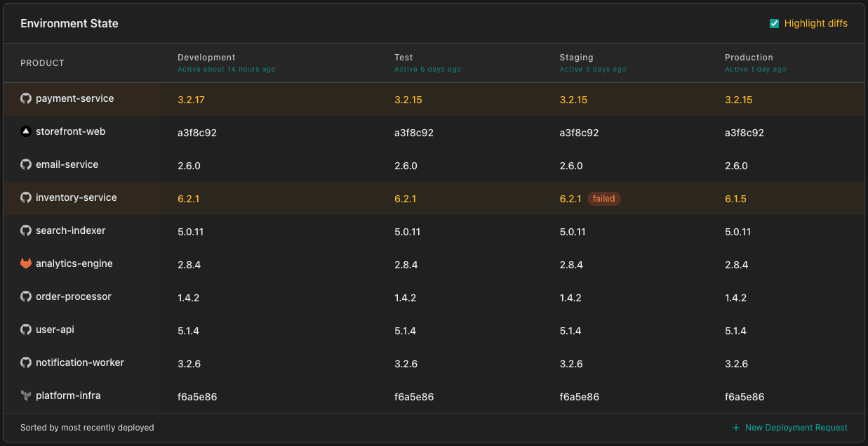Click payment-service Development version 3.2.17
This screenshot has width=868, height=446.
point(191,100)
